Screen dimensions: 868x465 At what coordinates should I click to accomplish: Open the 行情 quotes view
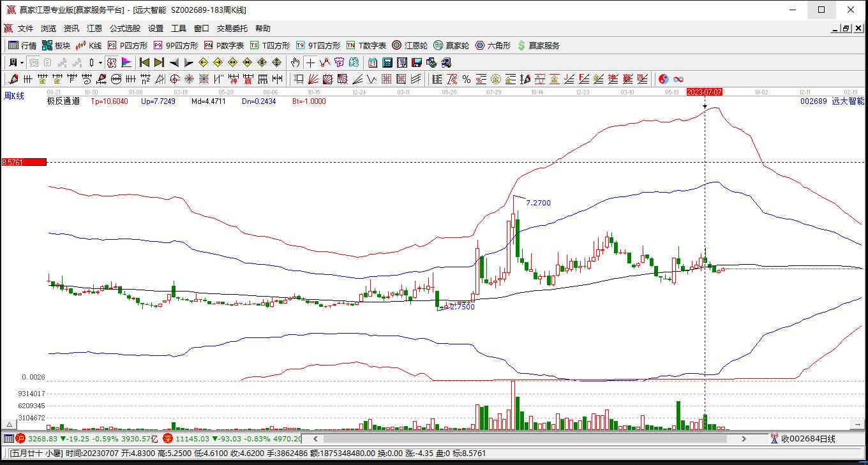click(x=22, y=45)
